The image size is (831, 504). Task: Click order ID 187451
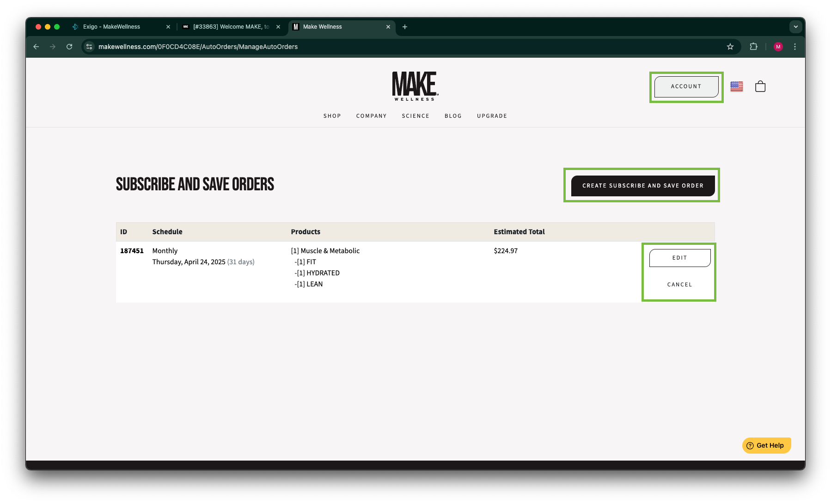(132, 251)
